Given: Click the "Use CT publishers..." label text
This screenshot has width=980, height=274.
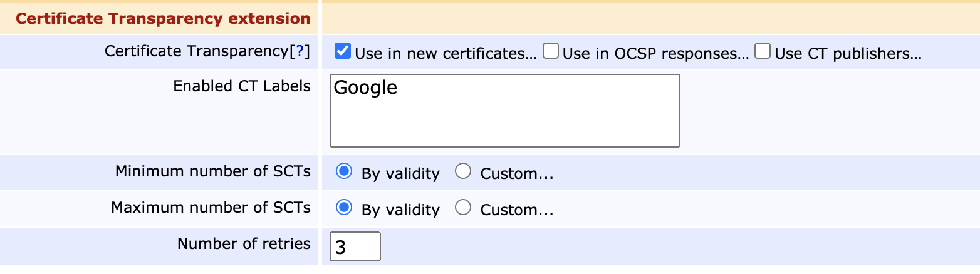Looking at the screenshot, I should pyautogui.click(x=848, y=54).
